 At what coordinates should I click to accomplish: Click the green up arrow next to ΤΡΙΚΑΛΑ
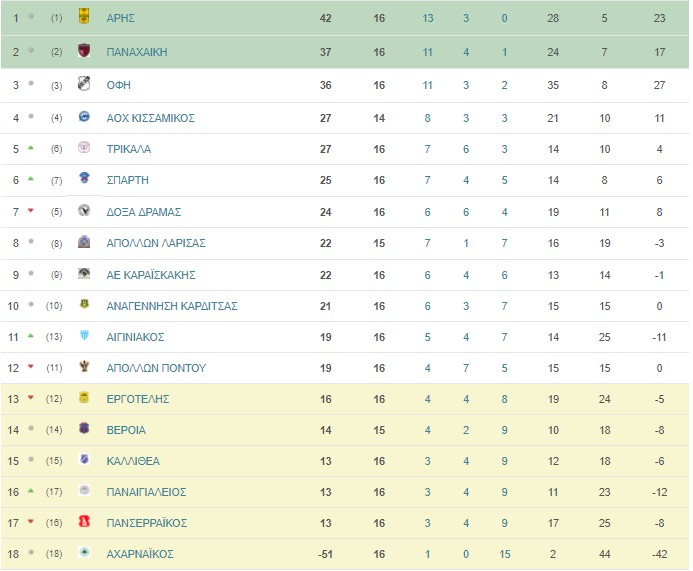(x=30, y=148)
